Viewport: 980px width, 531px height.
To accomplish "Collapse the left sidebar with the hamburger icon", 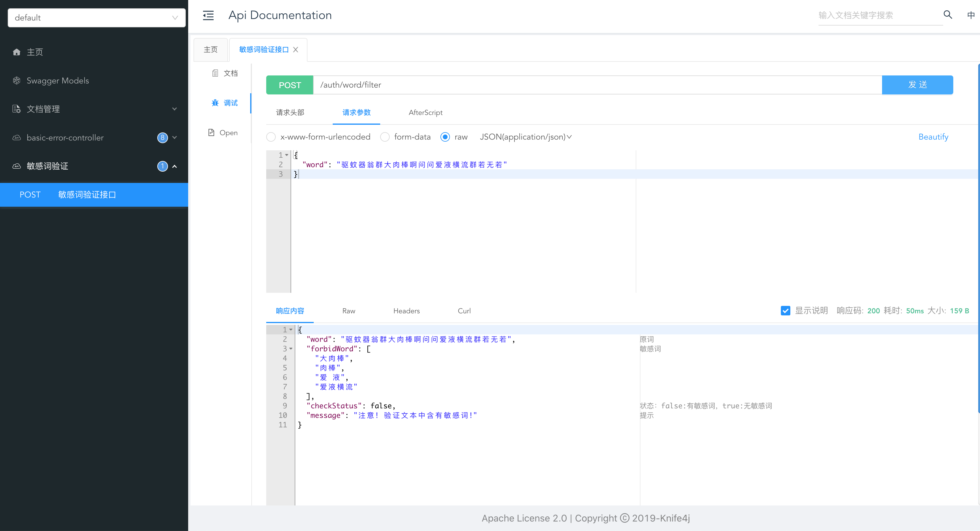I will coord(208,15).
